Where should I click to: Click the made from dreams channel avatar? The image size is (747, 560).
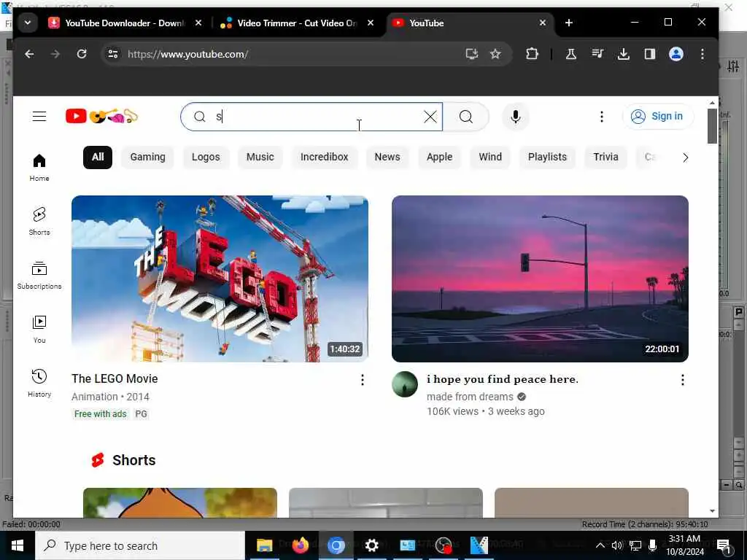[404, 384]
